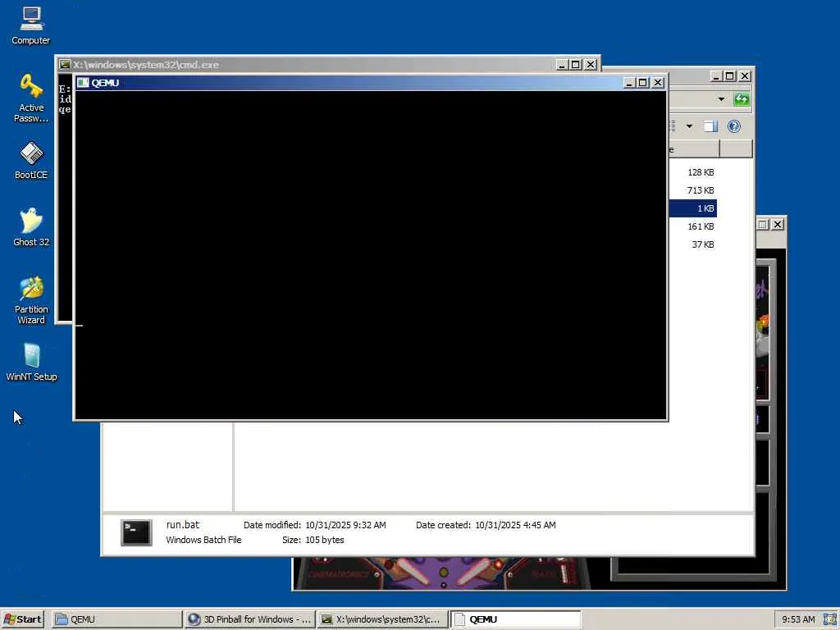Click the taskbar clock showing 9:53 AM
Viewport: 840px width, 630px height.
point(798,619)
